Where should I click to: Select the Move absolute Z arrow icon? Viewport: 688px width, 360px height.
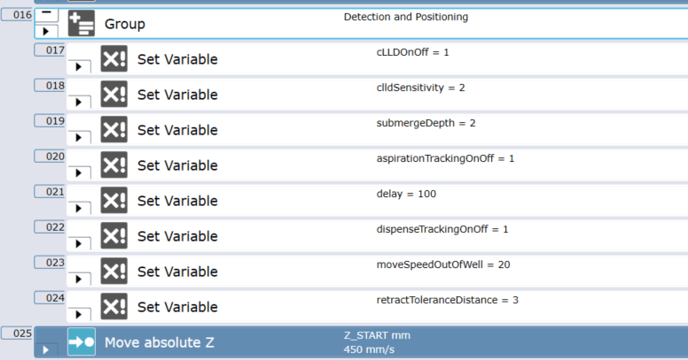point(81,342)
